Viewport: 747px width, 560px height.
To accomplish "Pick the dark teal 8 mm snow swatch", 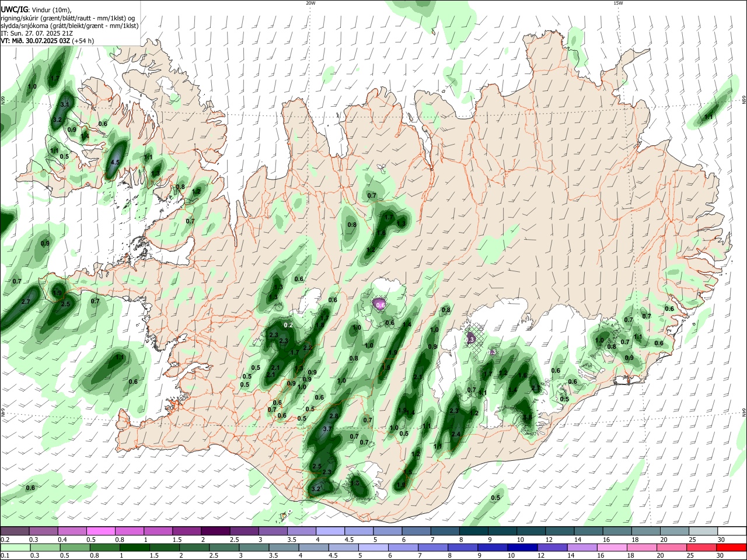I will [474, 531].
